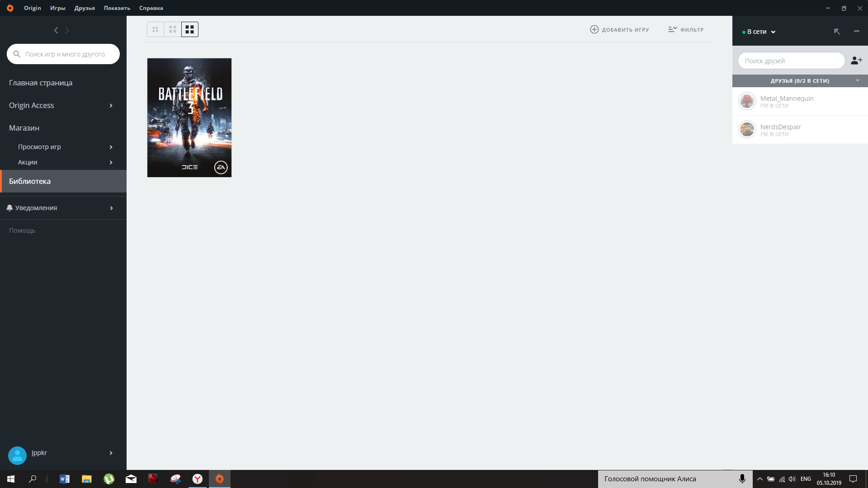Click the magnifier icon in search box

pos(17,54)
